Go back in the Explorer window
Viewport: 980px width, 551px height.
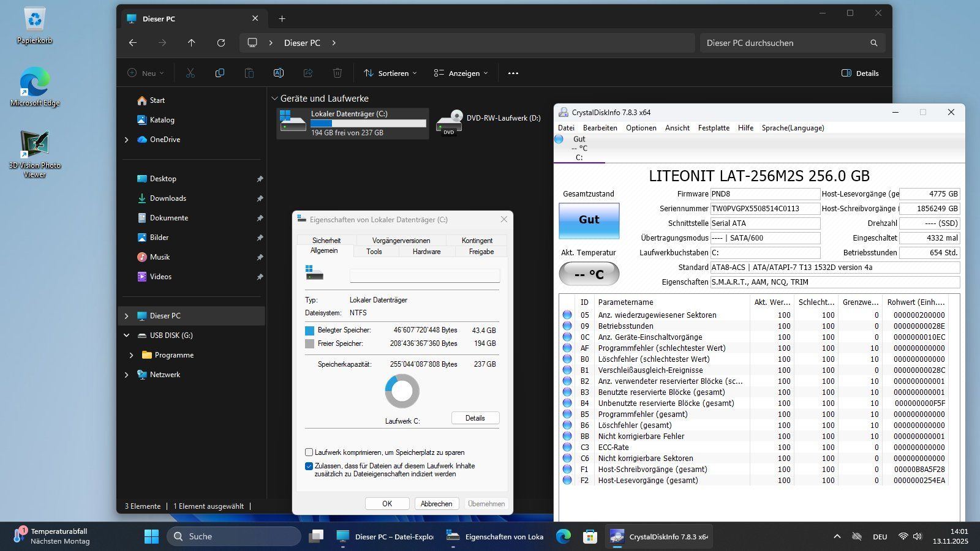click(x=133, y=43)
